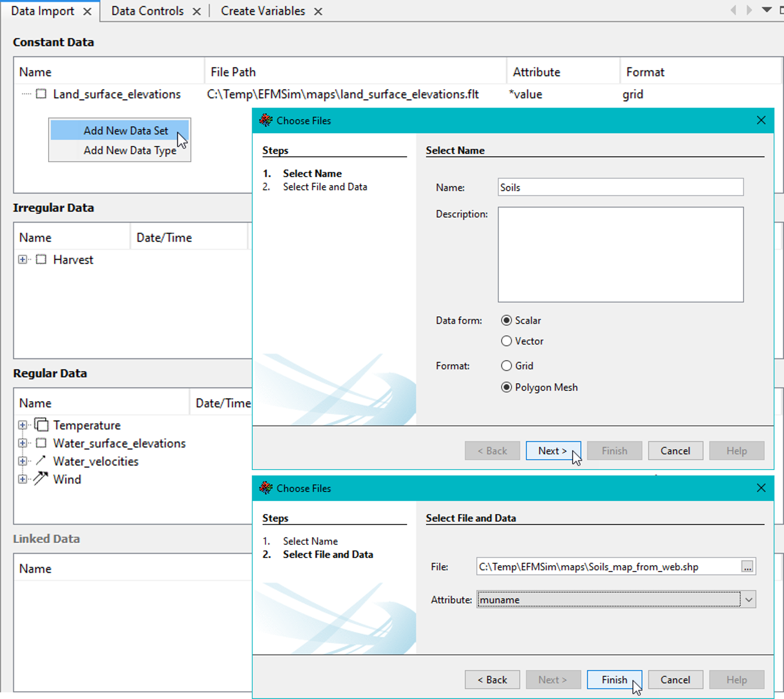
Task: Click the Land_surface_elevations grid icon
Action: [41, 94]
